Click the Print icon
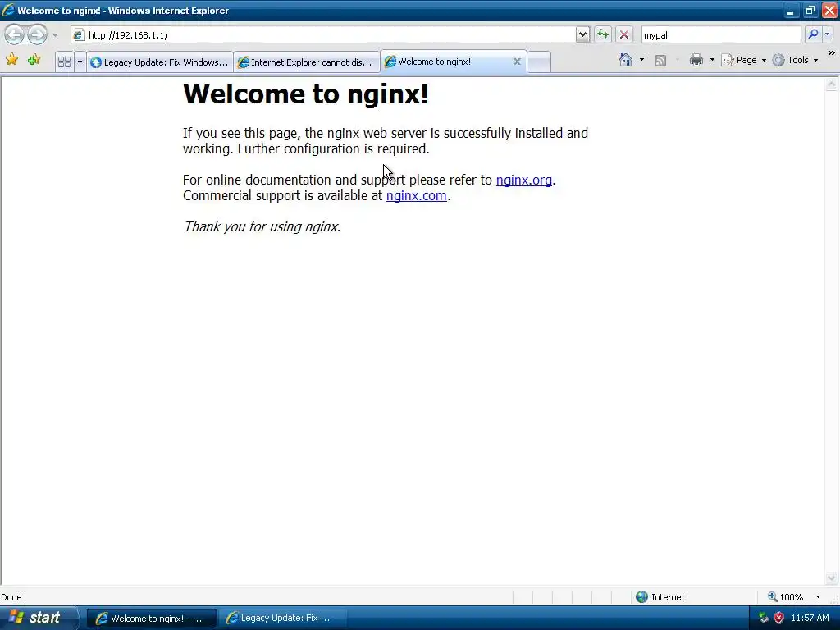Image resolution: width=840 pixels, height=630 pixels. [x=696, y=60]
